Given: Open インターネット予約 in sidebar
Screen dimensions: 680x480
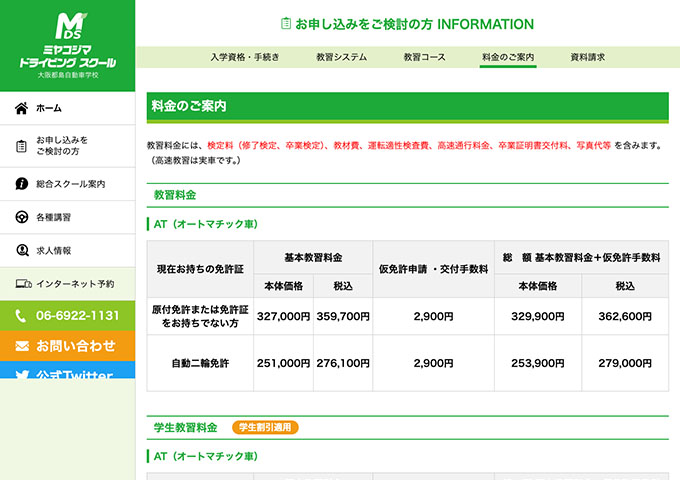Looking at the screenshot, I should (x=68, y=284).
